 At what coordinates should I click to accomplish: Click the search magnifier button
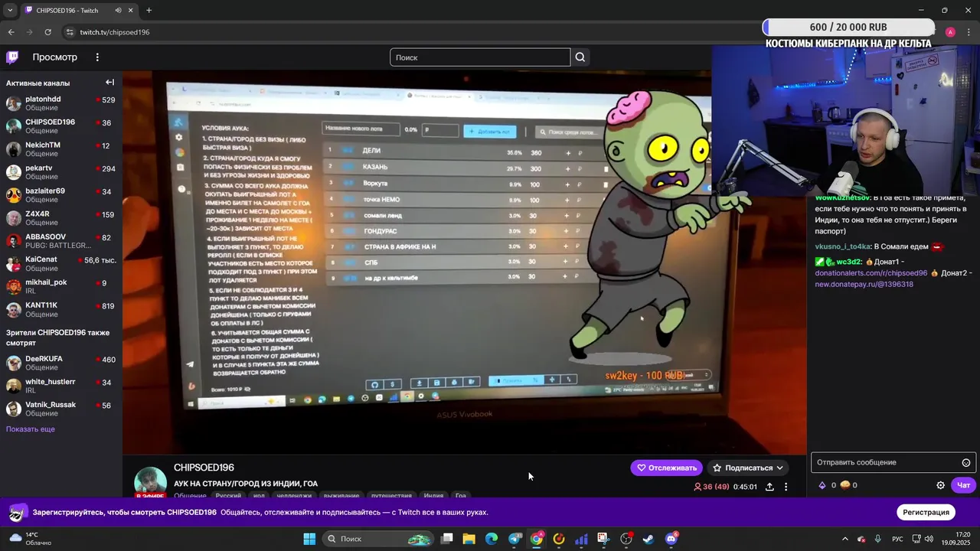coord(580,57)
